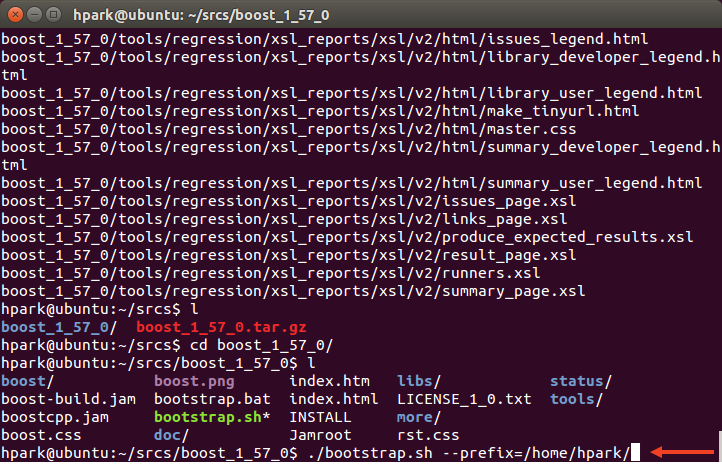Viewport: 722px width, 465px height.
Task: Click the line ending summary_page.xsl
Action: (x=293, y=291)
